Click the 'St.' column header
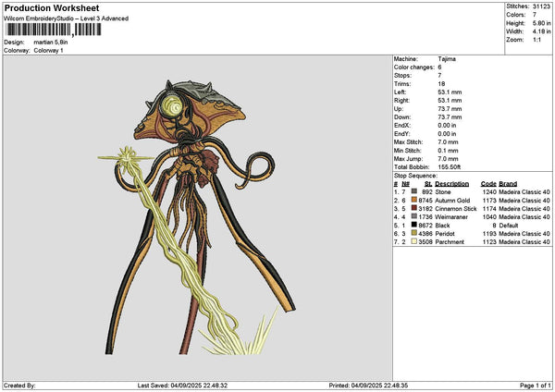This screenshot has width=555, height=392. pyautogui.click(x=428, y=184)
